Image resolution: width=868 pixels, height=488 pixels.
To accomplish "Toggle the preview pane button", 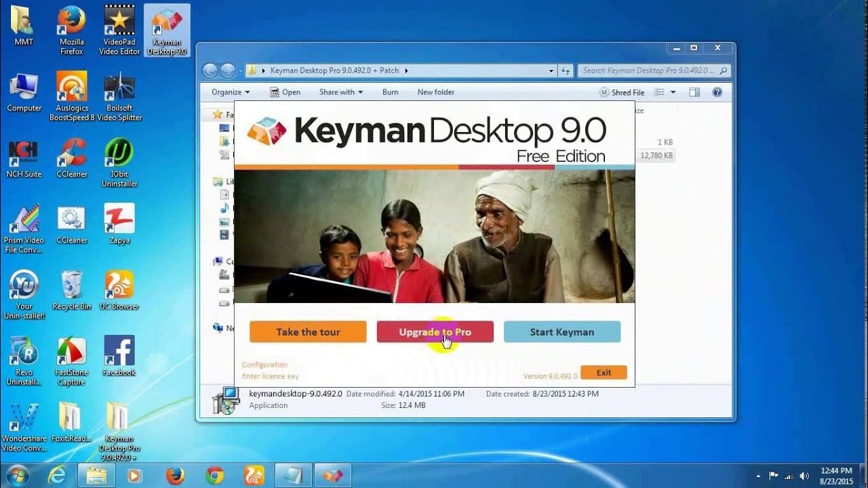I will 694,92.
